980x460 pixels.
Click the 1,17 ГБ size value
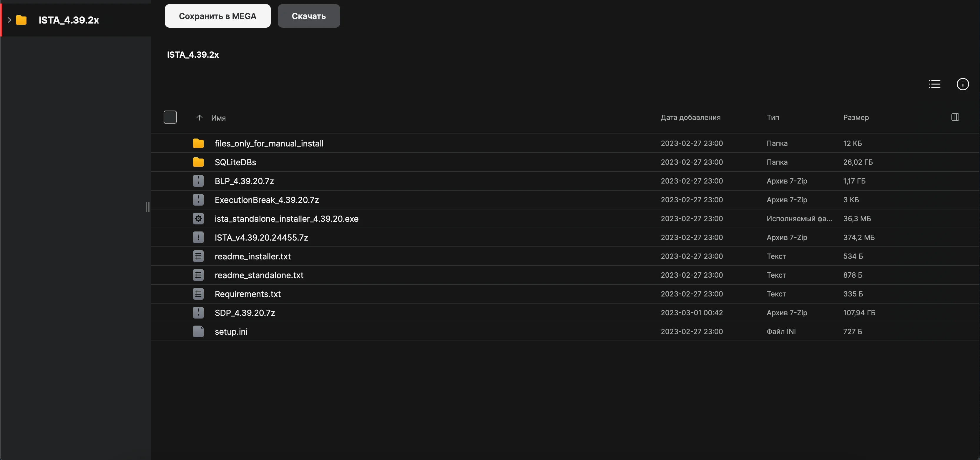pos(854,181)
